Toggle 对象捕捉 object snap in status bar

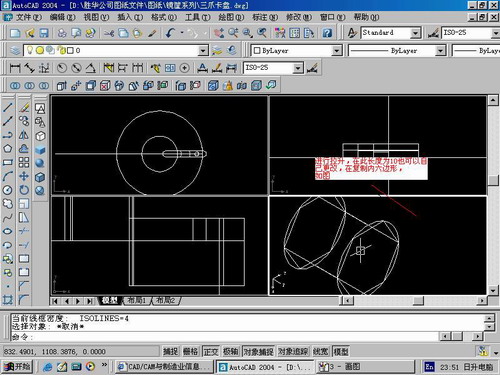258,351
